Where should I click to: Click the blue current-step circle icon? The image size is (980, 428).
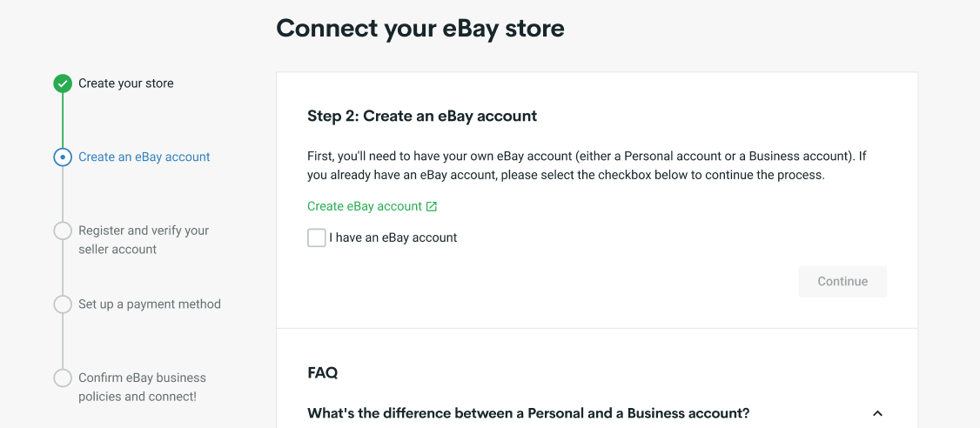[x=63, y=157]
